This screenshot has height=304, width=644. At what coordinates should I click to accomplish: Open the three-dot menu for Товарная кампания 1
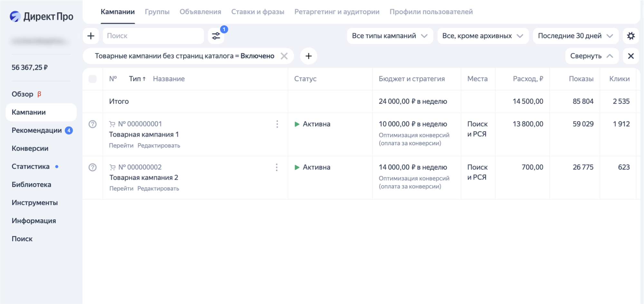click(277, 124)
